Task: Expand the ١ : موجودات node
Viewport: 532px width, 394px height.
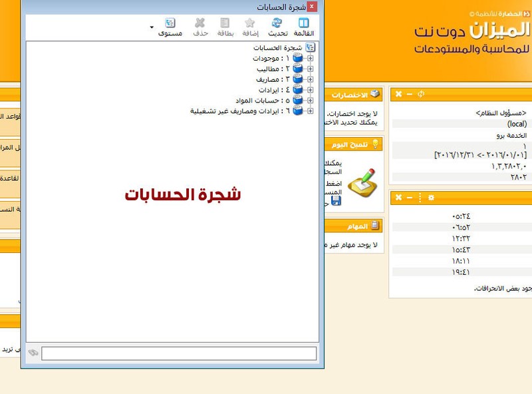Action: pyautogui.click(x=310, y=58)
